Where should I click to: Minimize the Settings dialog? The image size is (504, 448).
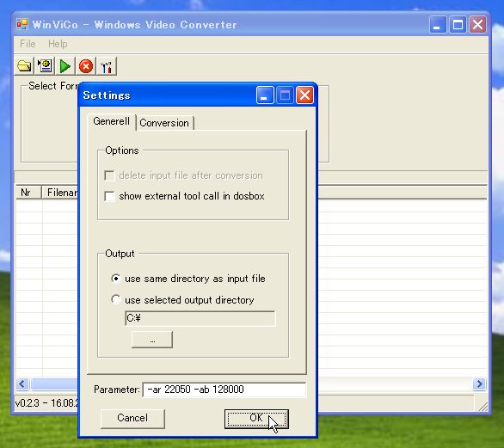pyautogui.click(x=265, y=95)
